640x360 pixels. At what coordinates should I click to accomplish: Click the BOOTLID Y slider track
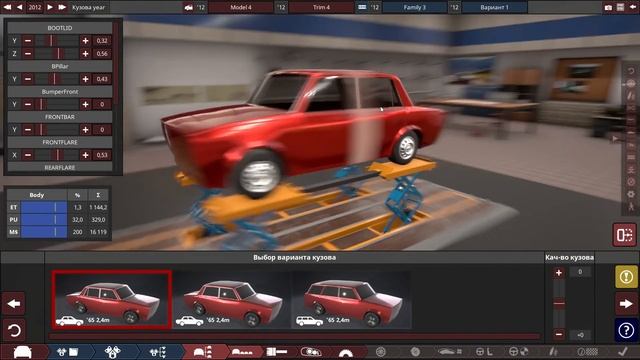[x=57, y=41]
